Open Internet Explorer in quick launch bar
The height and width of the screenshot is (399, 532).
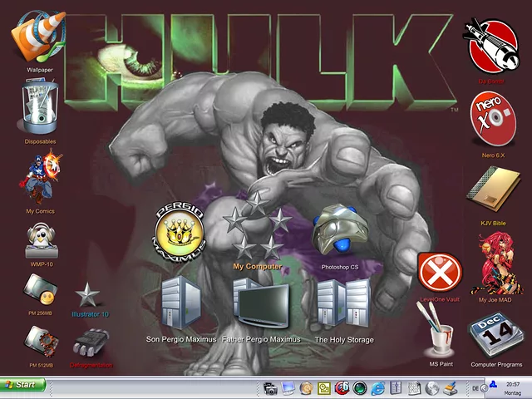coord(378,388)
